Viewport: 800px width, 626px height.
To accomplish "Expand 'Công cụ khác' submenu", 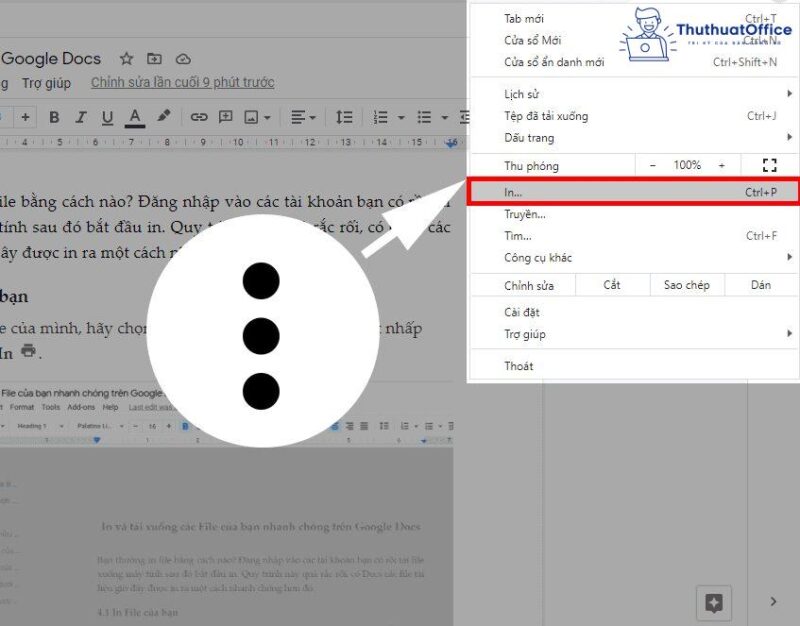I will 633,258.
